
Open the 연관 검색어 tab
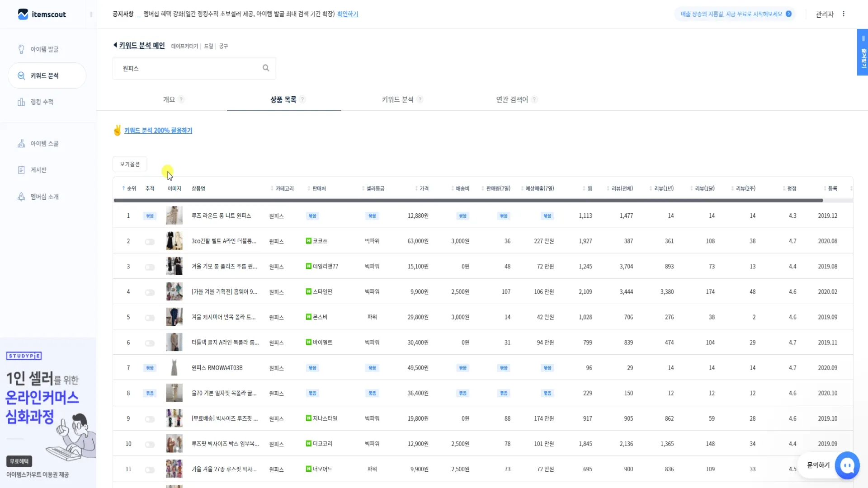(x=512, y=99)
